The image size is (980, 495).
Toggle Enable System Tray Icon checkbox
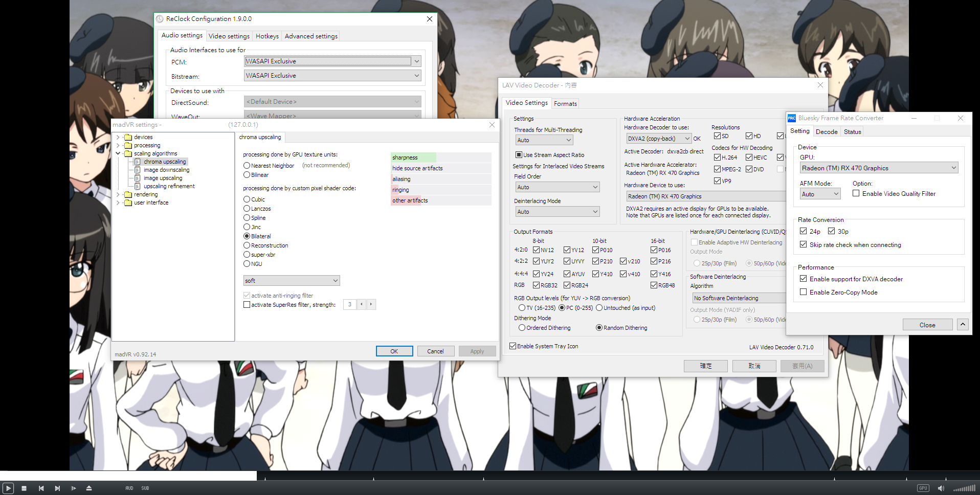point(513,346)
